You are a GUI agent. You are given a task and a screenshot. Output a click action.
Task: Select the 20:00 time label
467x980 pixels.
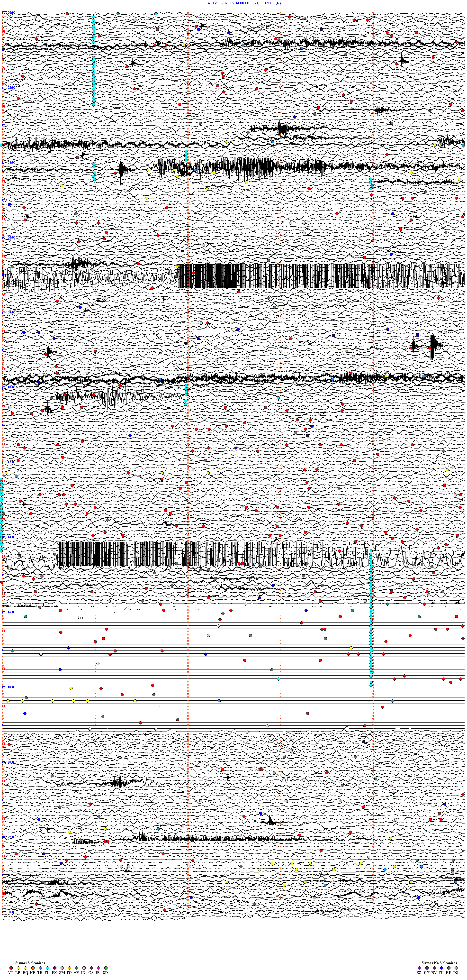coord(11,762)
